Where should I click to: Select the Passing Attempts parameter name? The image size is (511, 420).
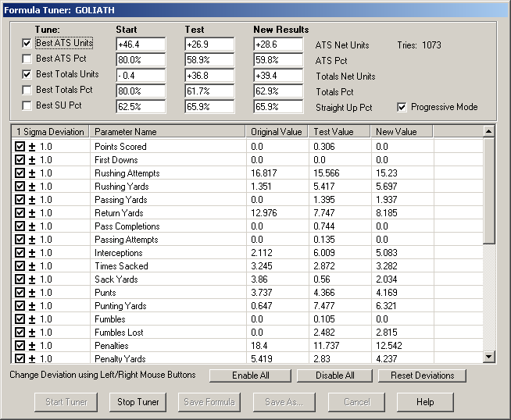[x=127, y=240]
